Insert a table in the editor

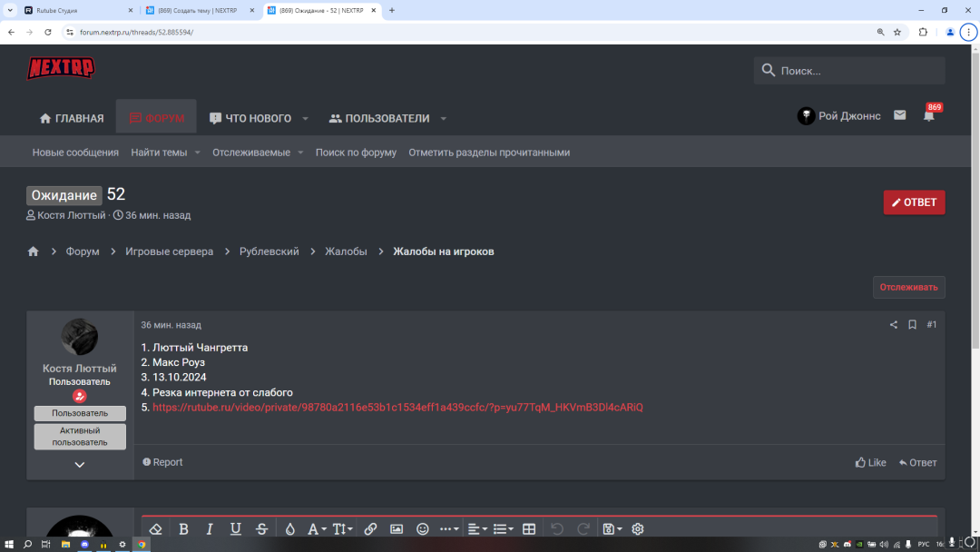pos(529,529)
